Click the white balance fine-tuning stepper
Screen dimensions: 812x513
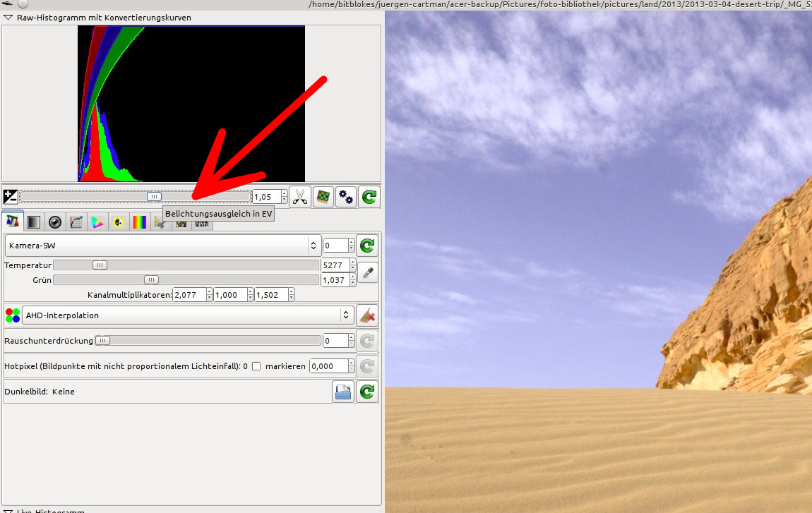coord(352,246)
